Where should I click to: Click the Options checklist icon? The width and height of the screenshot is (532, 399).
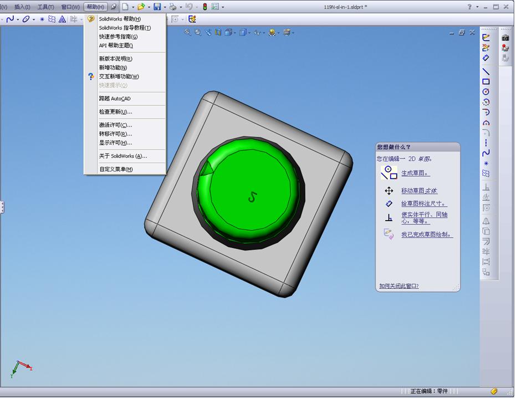point(215,7)
